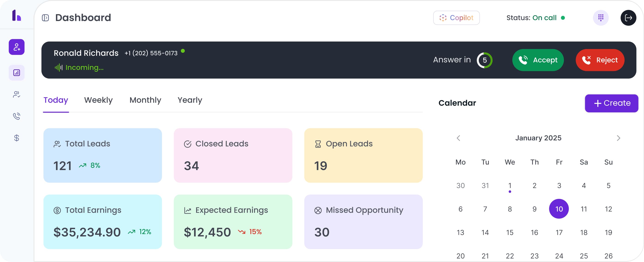Click the Answer in countdown ring
Image resolution: width=644 pixels, height=262 pixels.
pyautogui.click(x=484, y=60)
